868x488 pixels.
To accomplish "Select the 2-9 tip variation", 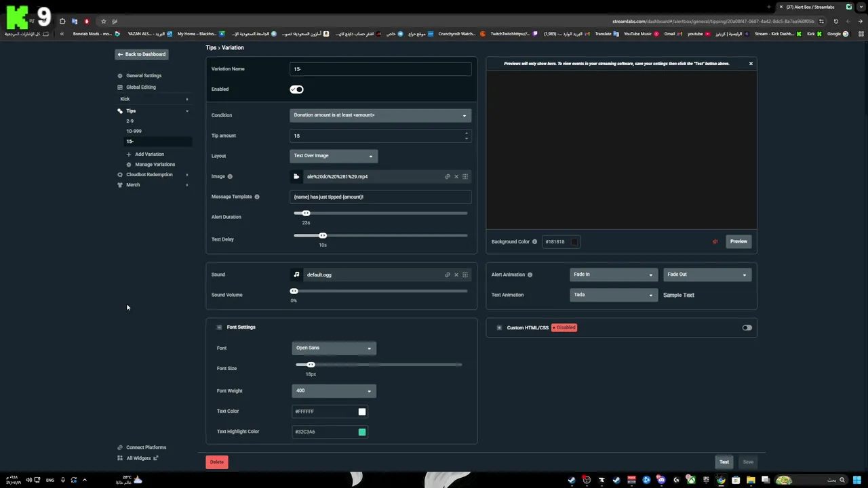I will coord(130,121).
